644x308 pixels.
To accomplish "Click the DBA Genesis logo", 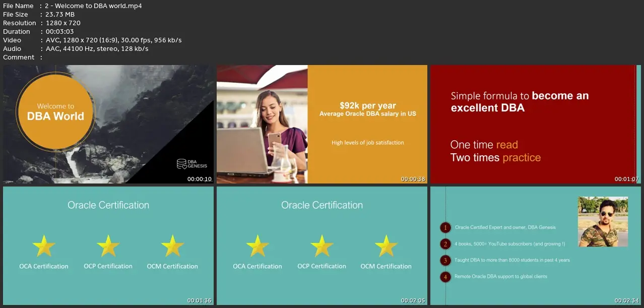I will (x=190, y=163).
